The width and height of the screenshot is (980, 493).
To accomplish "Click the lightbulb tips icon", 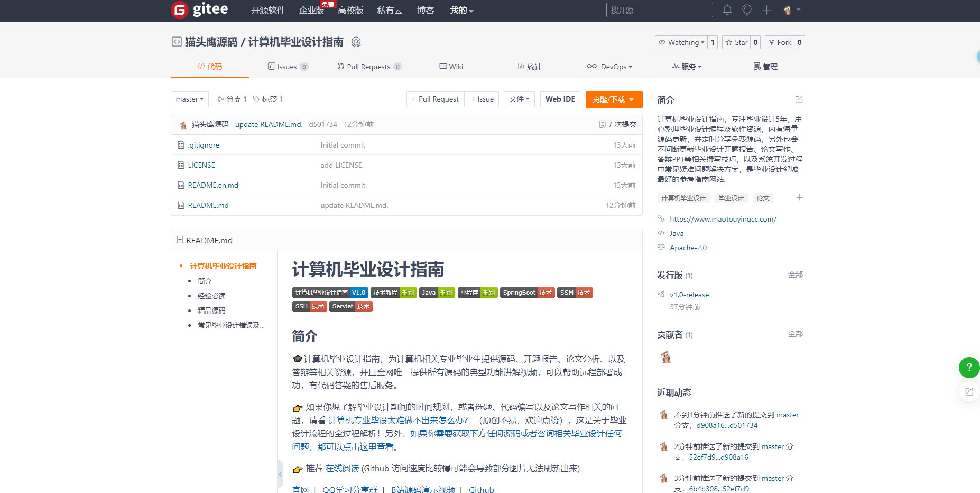I will coord(747,10).
